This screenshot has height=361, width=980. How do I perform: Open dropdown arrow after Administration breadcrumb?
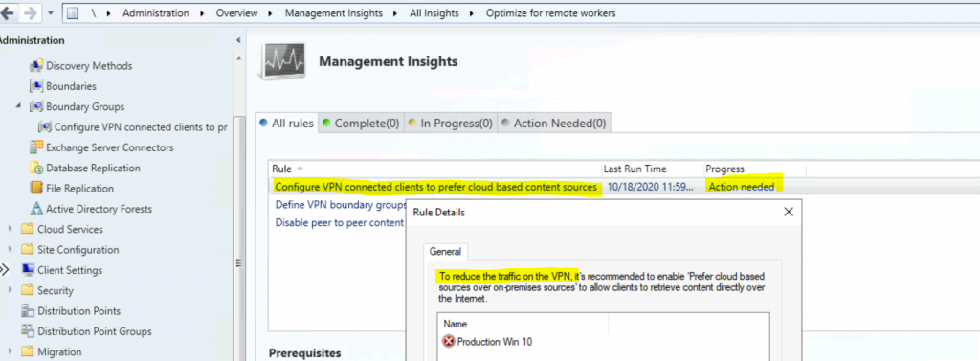(203, 13)
